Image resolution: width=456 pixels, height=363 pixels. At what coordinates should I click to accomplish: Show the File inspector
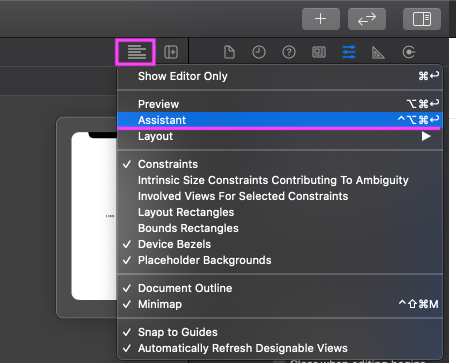(229, 52)
